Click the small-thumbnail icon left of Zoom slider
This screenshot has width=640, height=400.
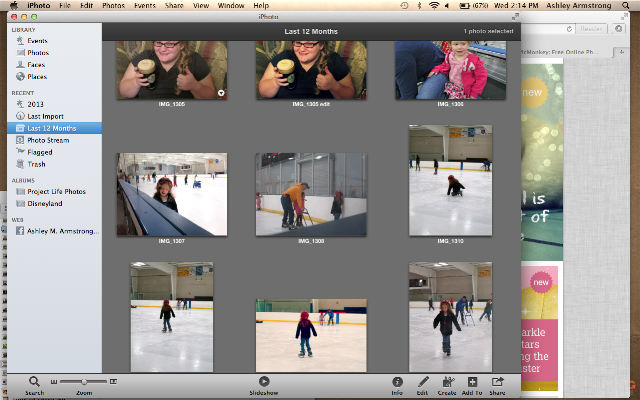click(x=53, y=382)
